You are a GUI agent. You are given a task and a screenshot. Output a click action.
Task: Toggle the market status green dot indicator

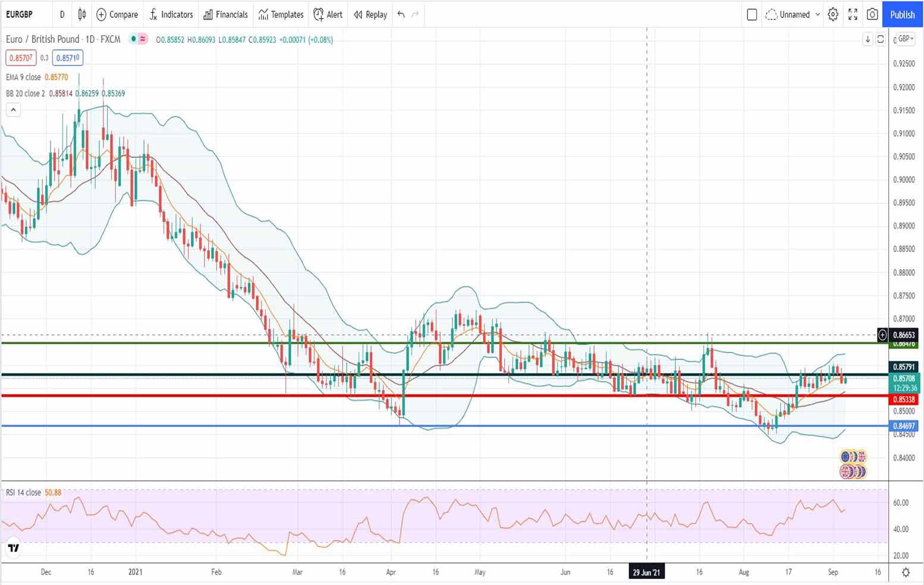134,39
